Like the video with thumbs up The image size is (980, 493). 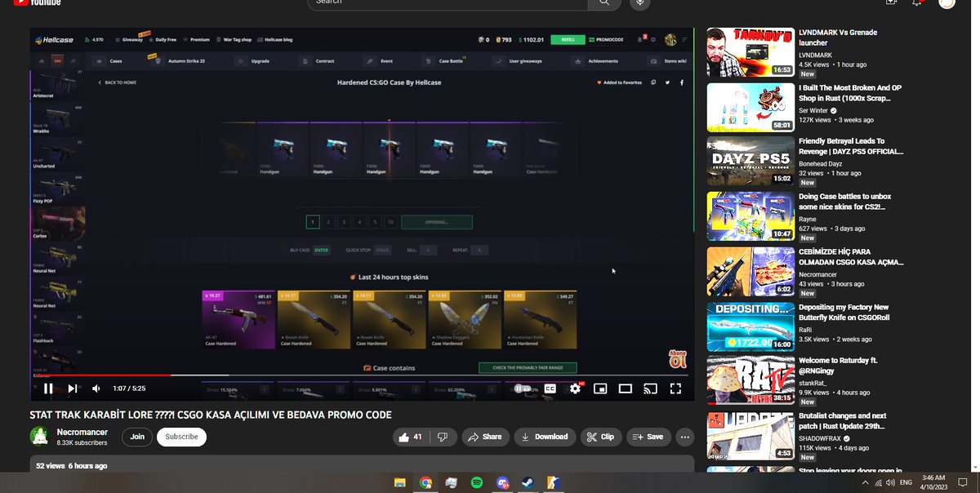pyautogui.click(x=411, y=437)
